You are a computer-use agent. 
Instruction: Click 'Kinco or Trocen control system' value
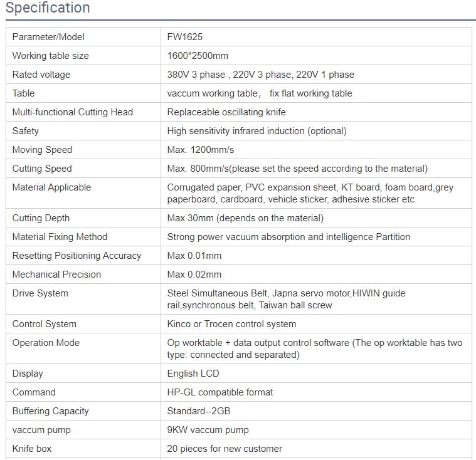tap(231, 324)
